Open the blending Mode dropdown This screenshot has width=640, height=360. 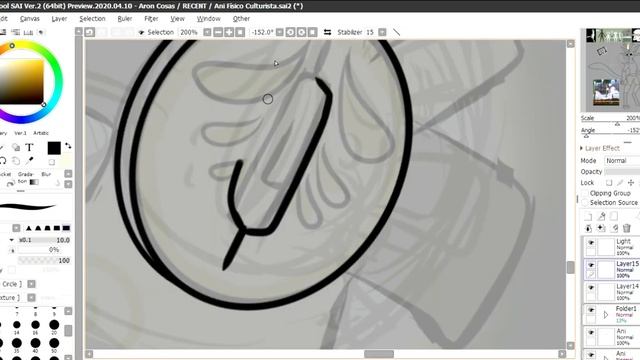622,160
